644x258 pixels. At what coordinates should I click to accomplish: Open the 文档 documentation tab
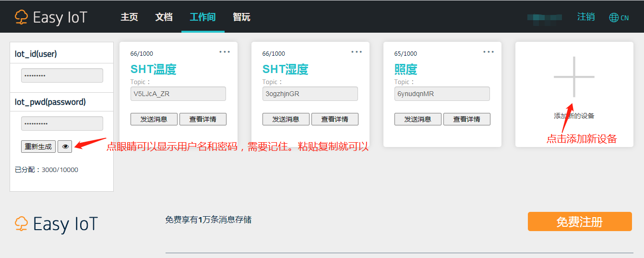tap(164, 17)
